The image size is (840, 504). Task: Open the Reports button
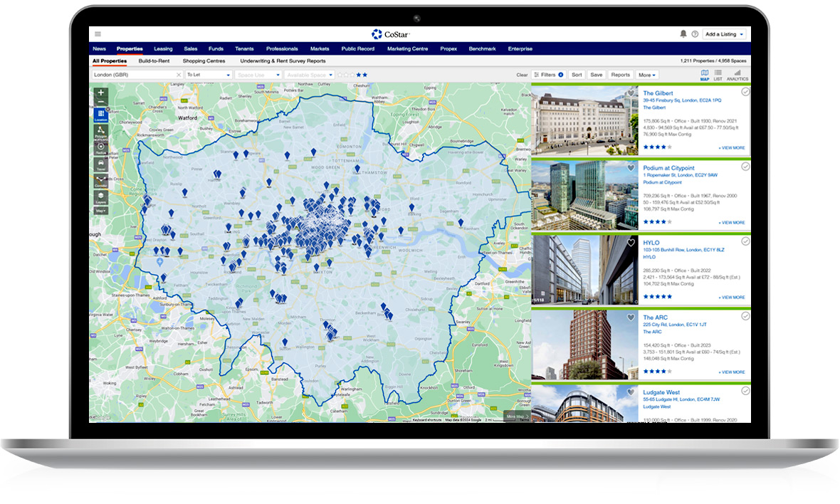pos(620,75)
